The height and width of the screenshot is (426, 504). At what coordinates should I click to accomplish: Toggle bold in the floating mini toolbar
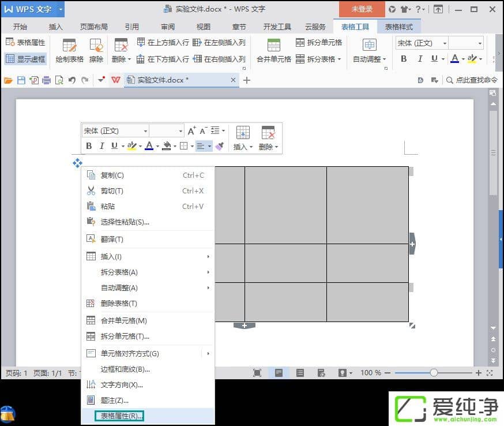pyautogui.click(x=89, y=146)
